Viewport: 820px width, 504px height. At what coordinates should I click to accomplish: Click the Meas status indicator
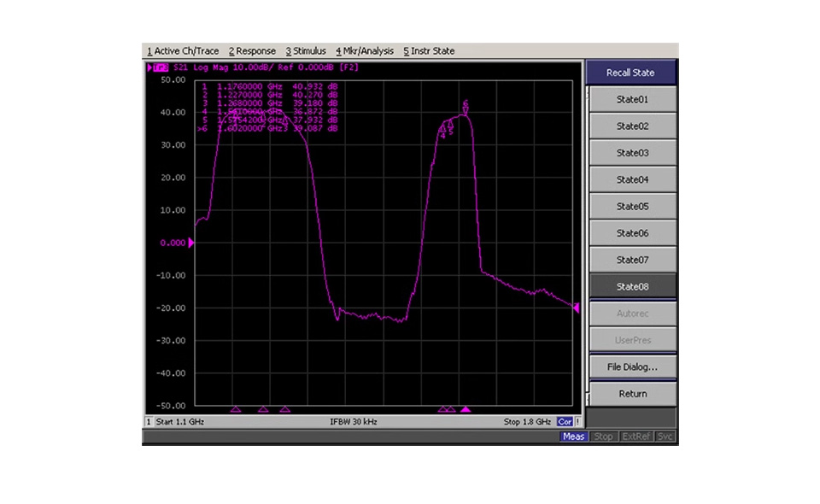(x=573, y=437)
